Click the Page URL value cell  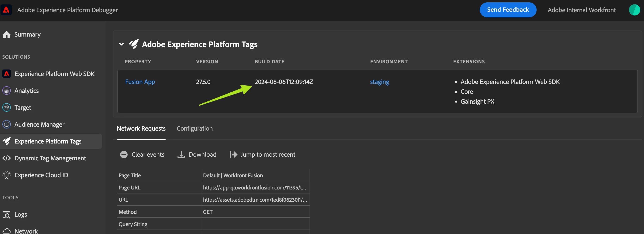coord(255,188)
